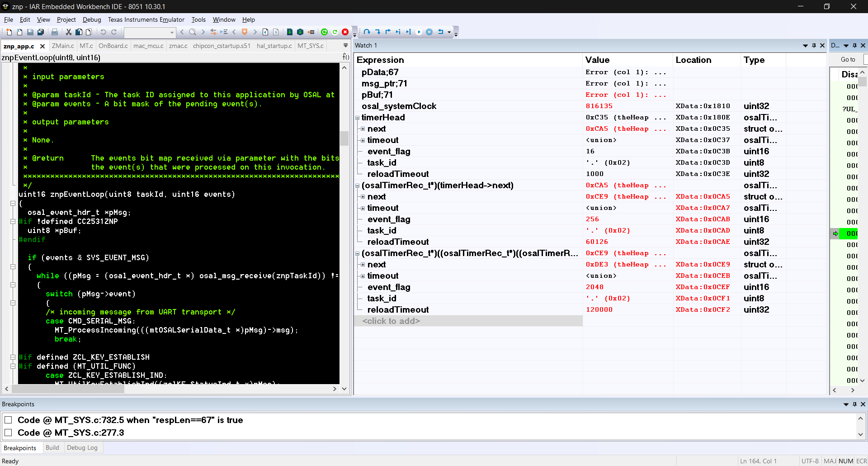Restart debugger with solid green circular arrow
Image resolution: width=868 pixels, height=466 pixels.
tap(324, 32)
